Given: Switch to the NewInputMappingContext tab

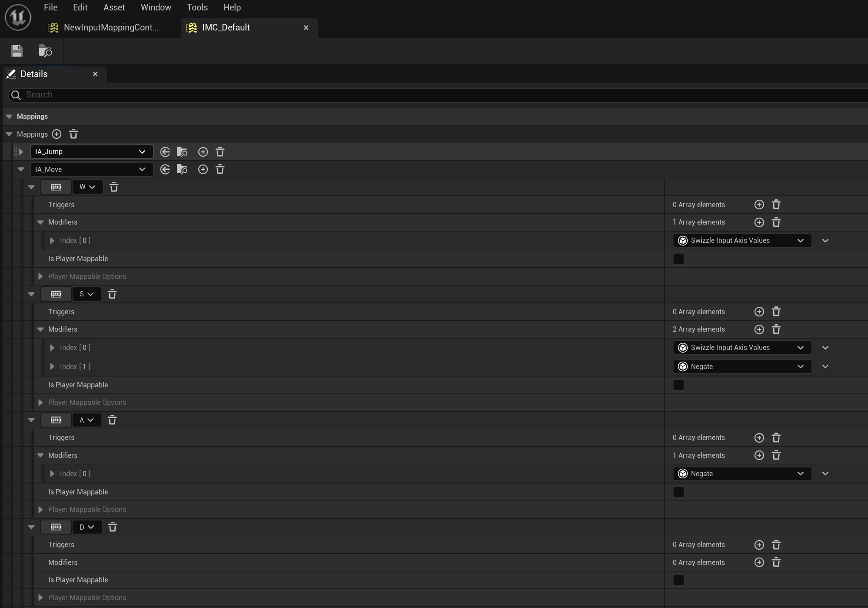Looking at the screenshot, I should [110, 27].
